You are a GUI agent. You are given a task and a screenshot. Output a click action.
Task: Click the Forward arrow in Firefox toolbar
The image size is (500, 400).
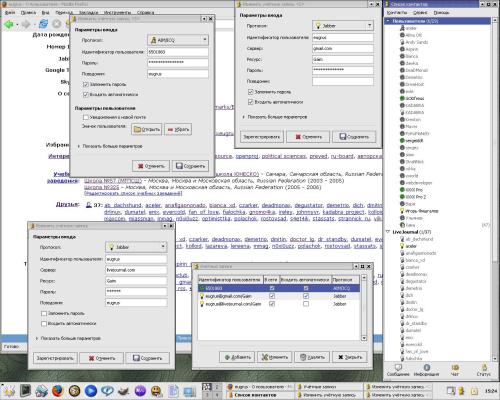pos(26,24)
